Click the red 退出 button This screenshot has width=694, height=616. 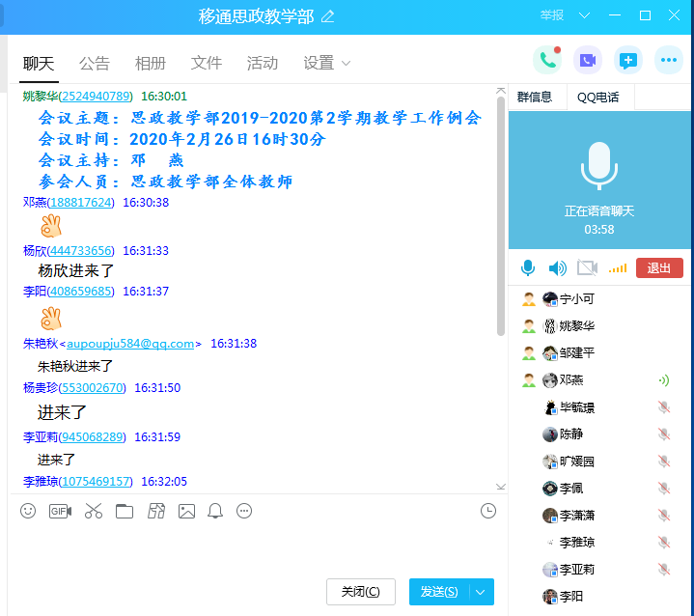pyautogui.click(x=659, y=268)
